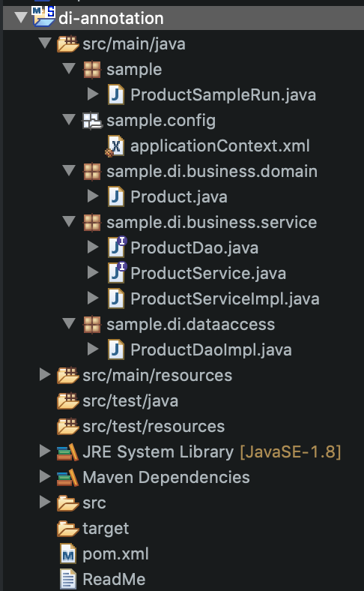
Task: Expand the Maven Dependencies node
Action: (x=45, y=477)
